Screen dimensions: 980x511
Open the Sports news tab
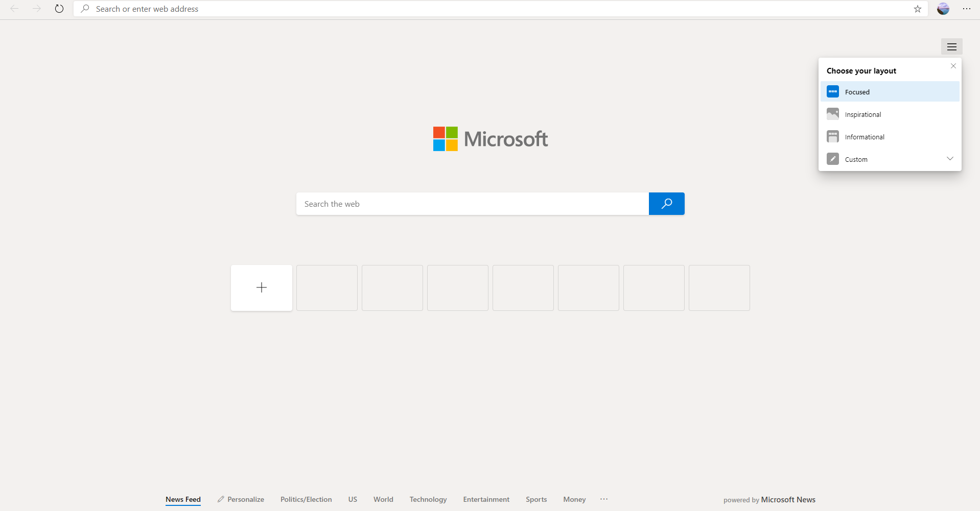point(536,500)
